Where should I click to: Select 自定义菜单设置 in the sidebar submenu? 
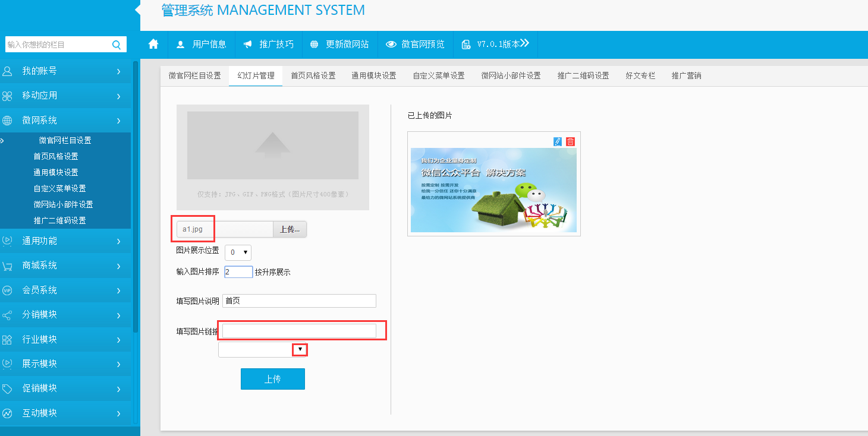[59, 188]
